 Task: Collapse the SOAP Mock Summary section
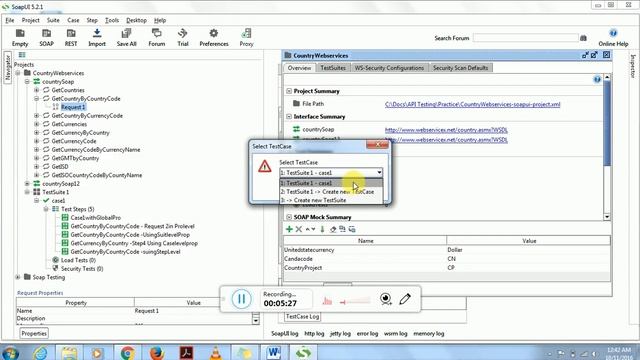(x=289, y=217)
